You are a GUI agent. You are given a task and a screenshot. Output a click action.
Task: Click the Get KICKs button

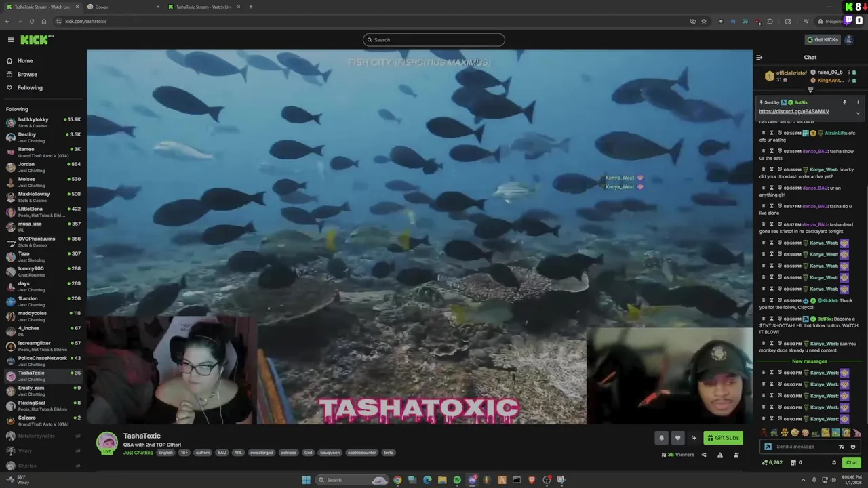[823, 39]
